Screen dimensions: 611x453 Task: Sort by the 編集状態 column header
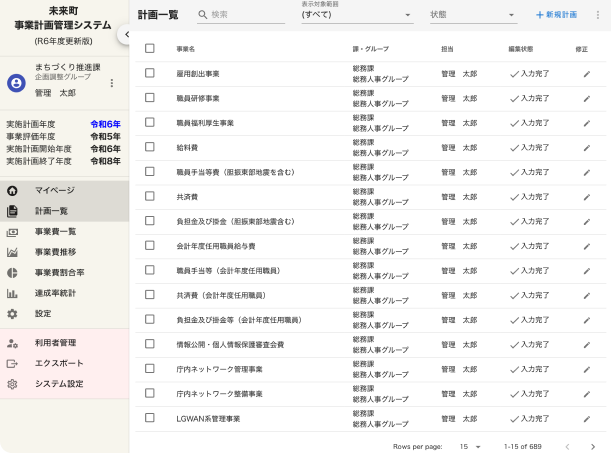(521, 49)
